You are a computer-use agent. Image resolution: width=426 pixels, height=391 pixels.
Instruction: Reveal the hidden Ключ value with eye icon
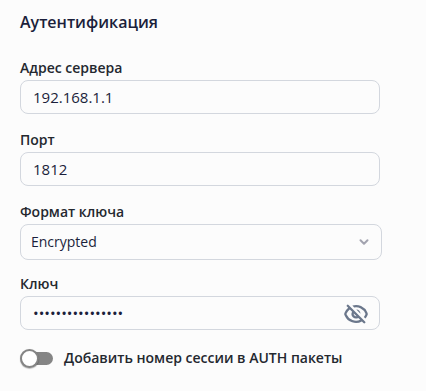coord(356,314)
